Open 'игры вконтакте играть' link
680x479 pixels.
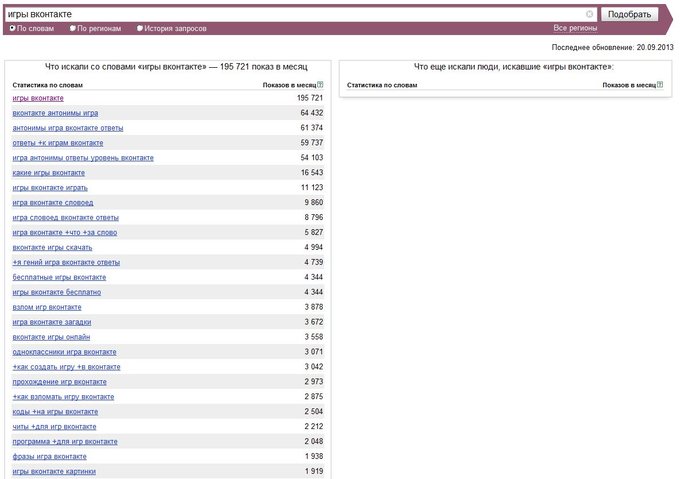[50, 188]
